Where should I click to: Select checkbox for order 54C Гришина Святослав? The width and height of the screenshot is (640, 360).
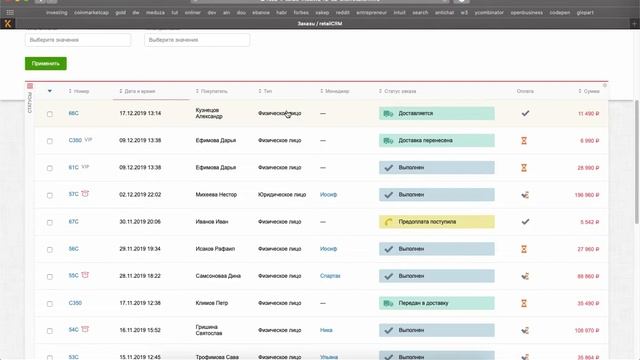(50, 331)
